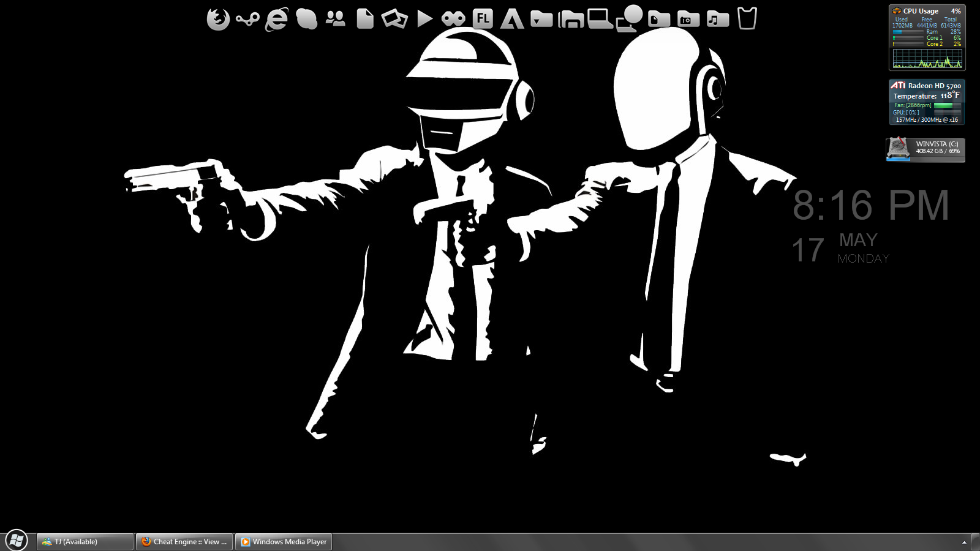Click the GPU [0%] label

point(906,113)
